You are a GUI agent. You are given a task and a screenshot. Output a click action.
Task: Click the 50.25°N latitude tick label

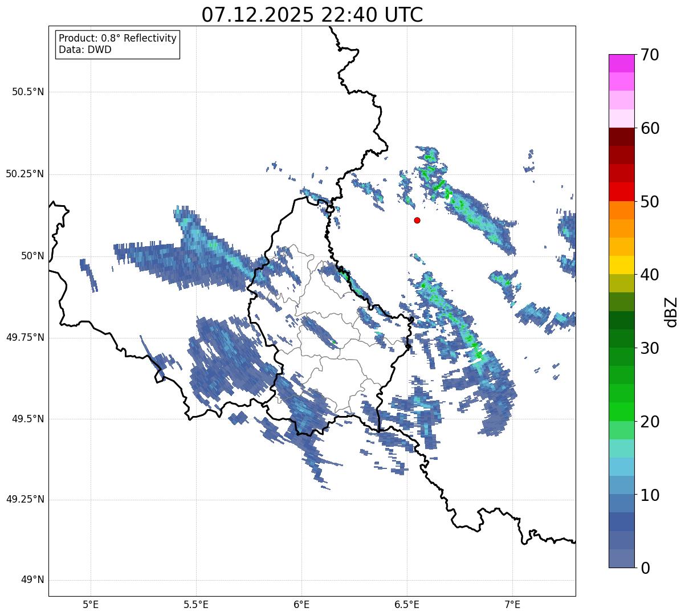point(25,174)
